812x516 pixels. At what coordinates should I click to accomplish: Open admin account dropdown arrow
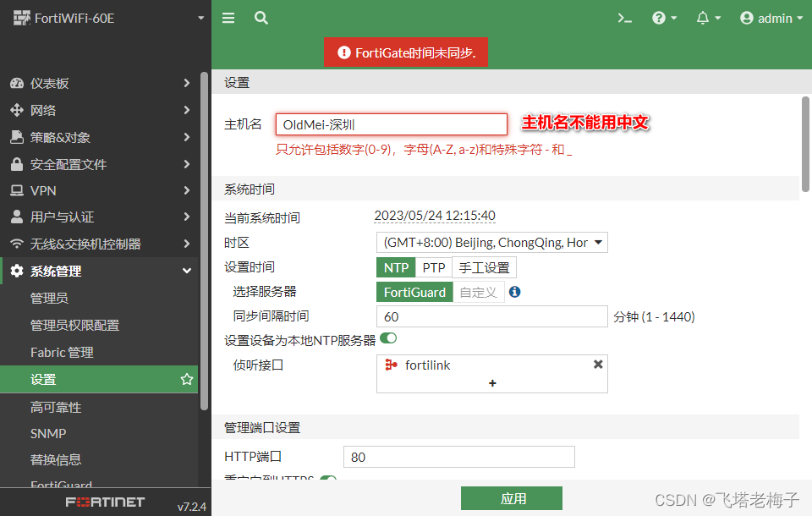click(800, 18)
